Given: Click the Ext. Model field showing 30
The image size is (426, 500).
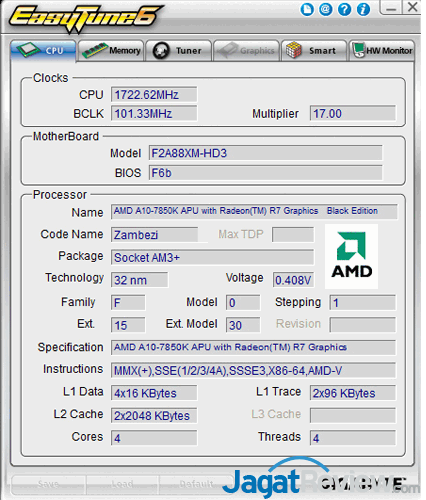Looking at the screenshot, I should 243,325.
